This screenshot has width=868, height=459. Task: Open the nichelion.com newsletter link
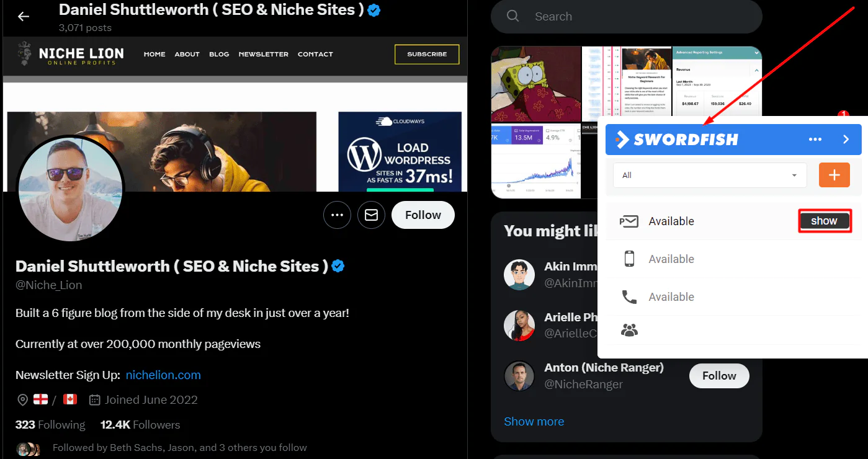pos(163,375)
